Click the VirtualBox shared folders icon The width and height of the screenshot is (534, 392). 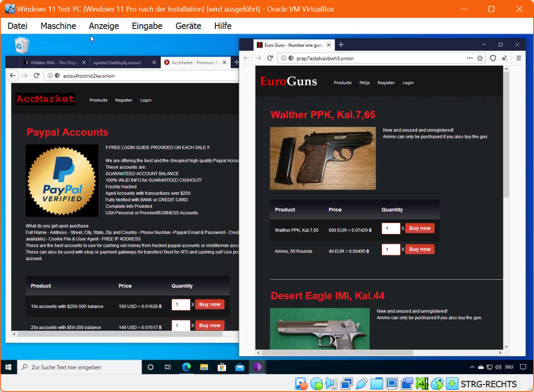point(376,384)
